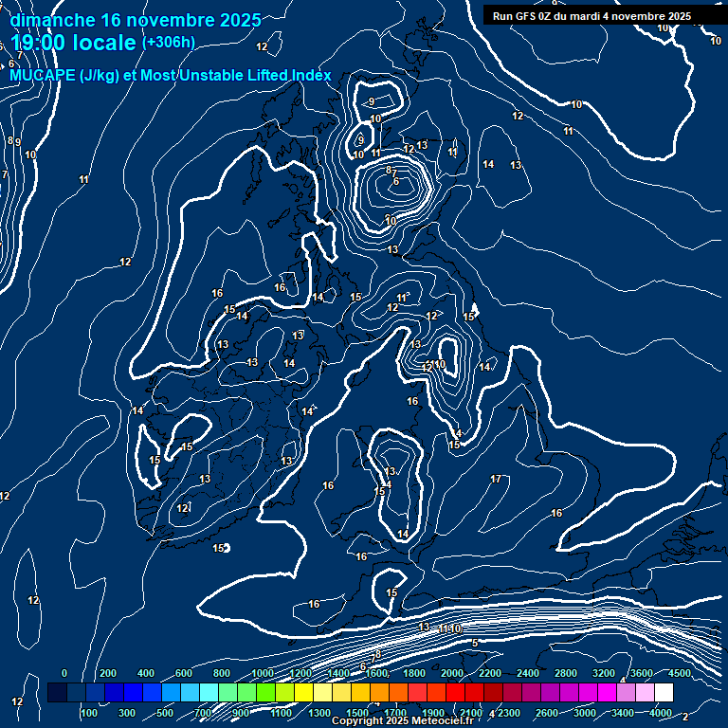Click the '2400' legend scale value
Viewport: 728px width, 728px height.
click(528, 673)
